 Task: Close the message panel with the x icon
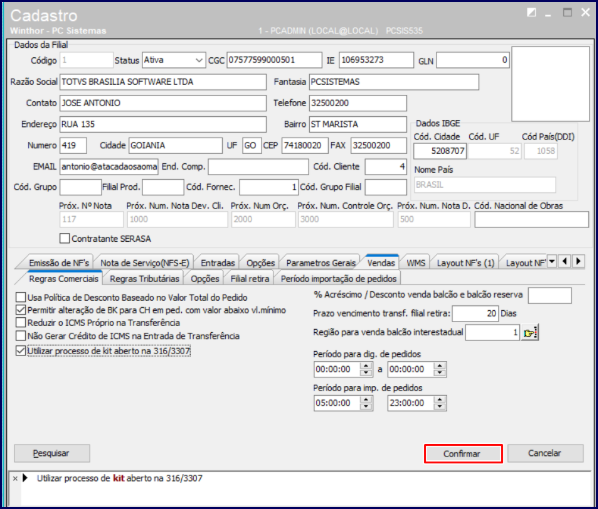tap(15, 478)
